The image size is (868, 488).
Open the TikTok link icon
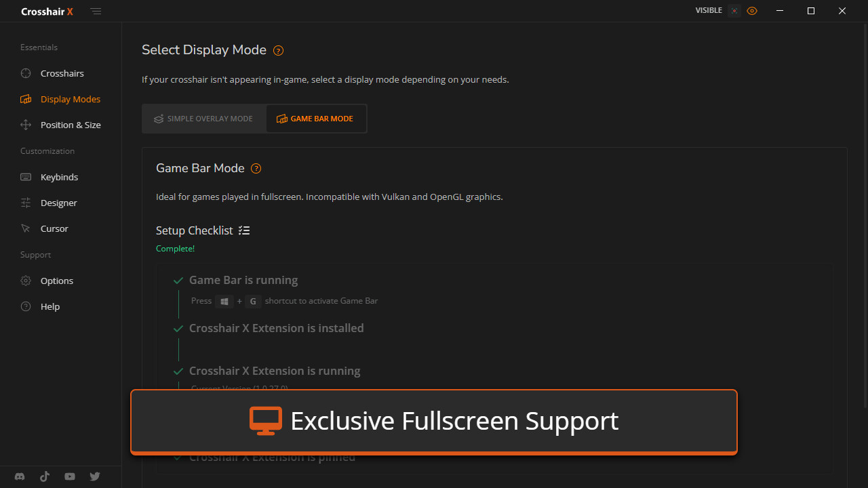pyautogui.click(x=45, y=476)
